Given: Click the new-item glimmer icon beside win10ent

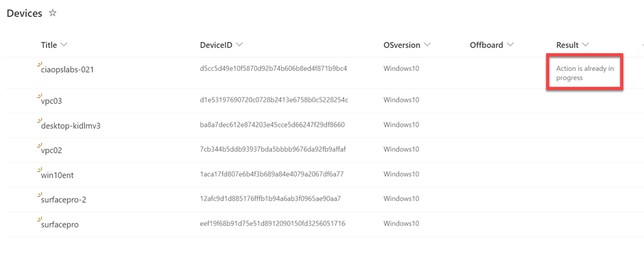Looking at the screenshot, I should [x=39, y=171].
